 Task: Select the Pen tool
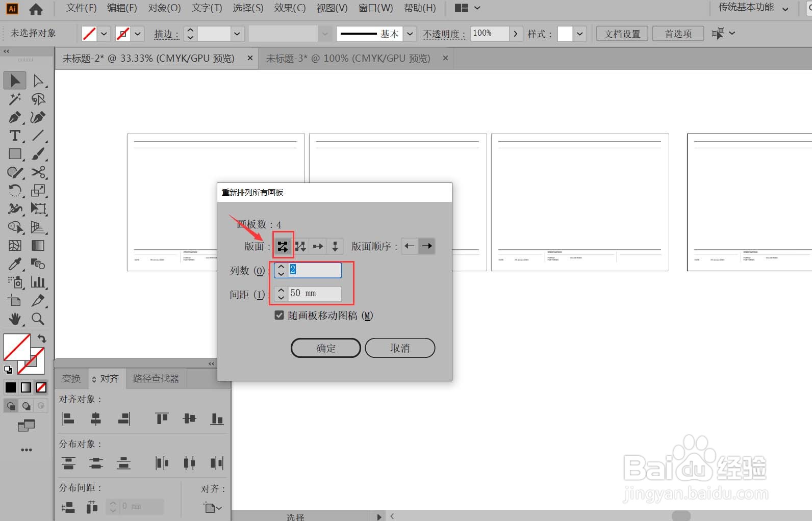pyautogui.click(x=15, y=117)
